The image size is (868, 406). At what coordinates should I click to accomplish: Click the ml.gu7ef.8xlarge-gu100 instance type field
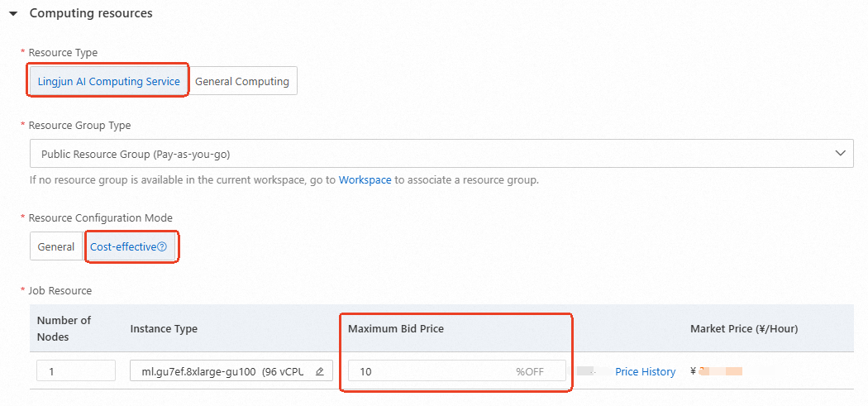point(222,371)
